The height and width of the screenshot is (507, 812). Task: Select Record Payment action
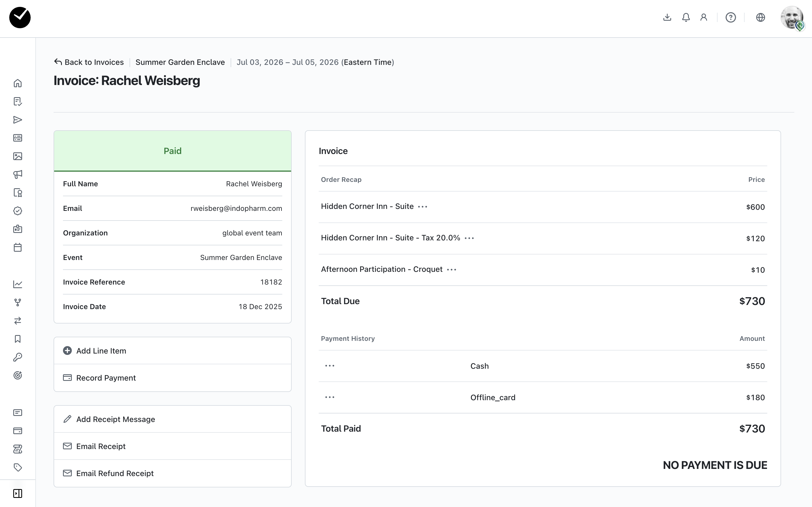[106, 378]
